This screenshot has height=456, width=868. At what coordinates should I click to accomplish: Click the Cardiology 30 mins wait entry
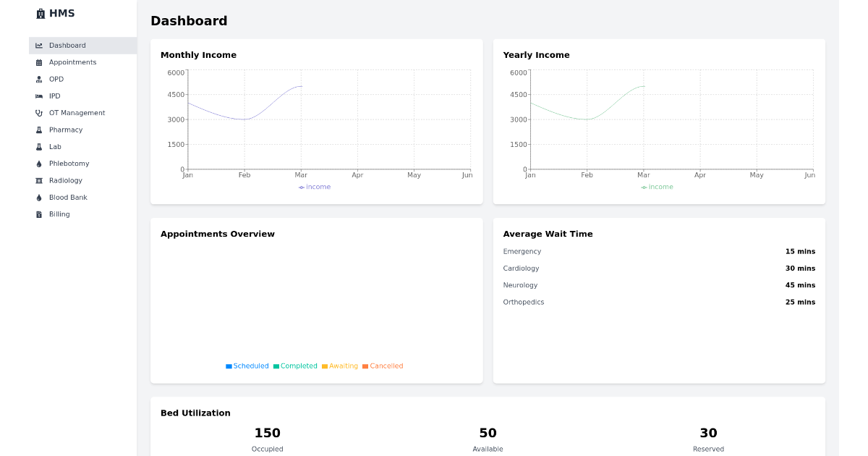[659, 268]
